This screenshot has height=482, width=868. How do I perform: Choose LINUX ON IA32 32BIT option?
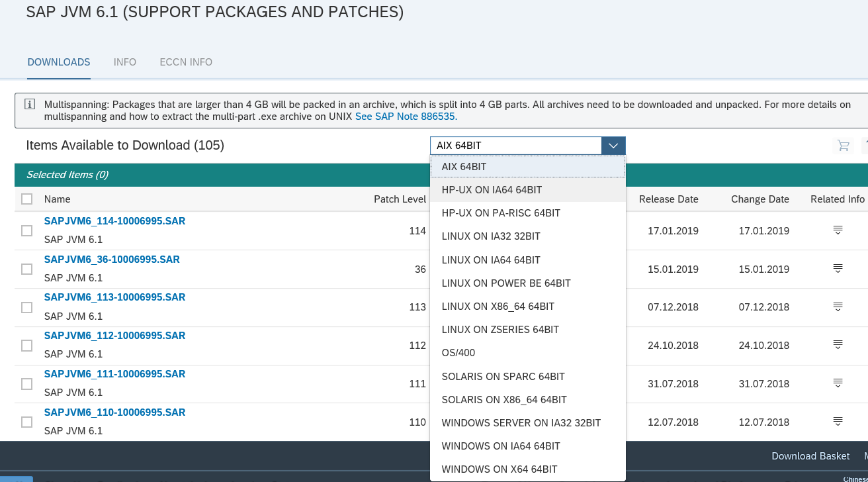(x=528, y=236)
